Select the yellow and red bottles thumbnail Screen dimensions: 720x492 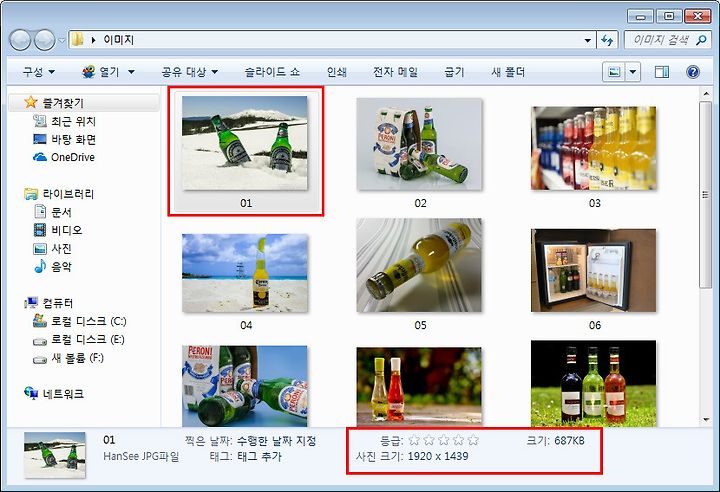(x=419, y=387)
